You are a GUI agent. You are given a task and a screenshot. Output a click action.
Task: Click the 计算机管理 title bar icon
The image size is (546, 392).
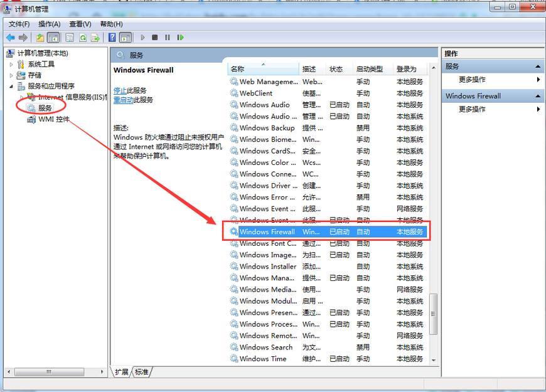tap(7, 9)
